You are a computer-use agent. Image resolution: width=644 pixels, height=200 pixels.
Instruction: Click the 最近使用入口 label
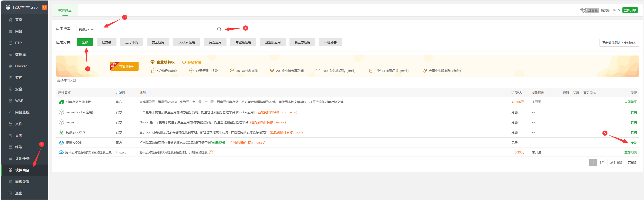(x=67, y=81)
